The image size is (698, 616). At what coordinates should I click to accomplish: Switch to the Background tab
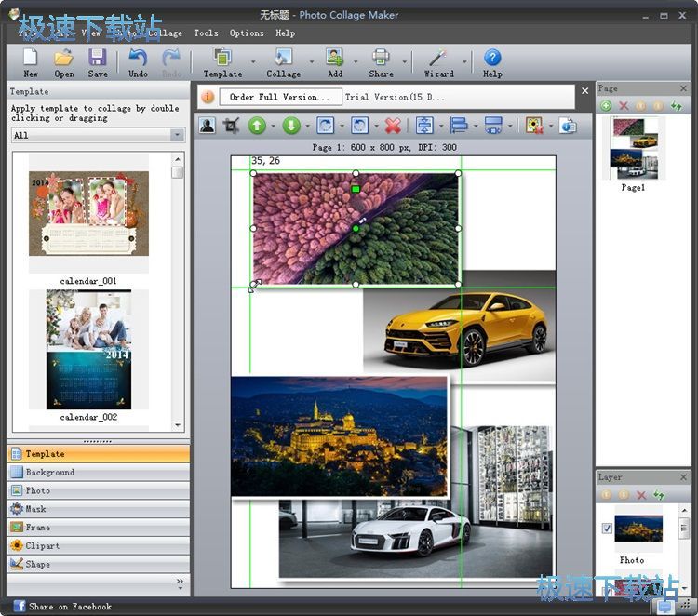(49, 472)
